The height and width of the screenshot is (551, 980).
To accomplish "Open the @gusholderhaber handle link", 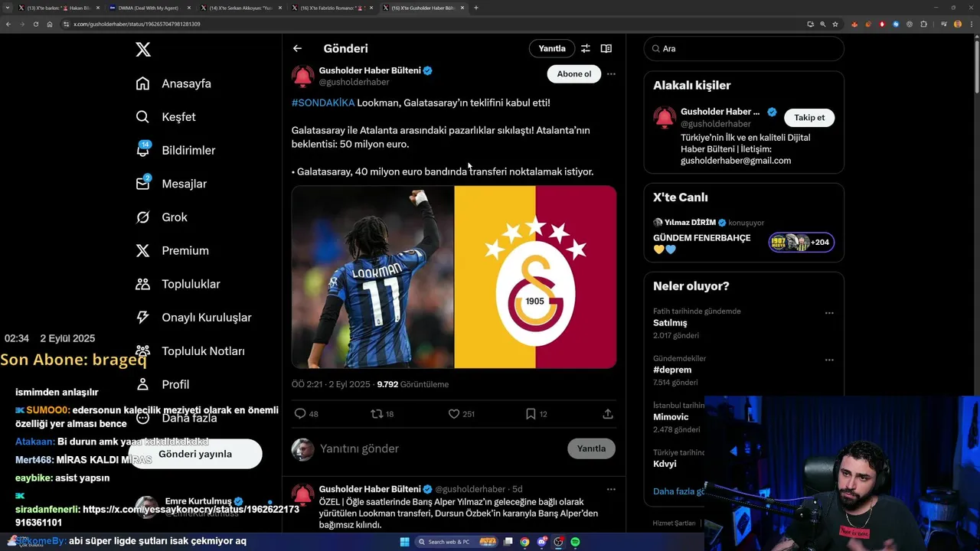I will point(354,82).
